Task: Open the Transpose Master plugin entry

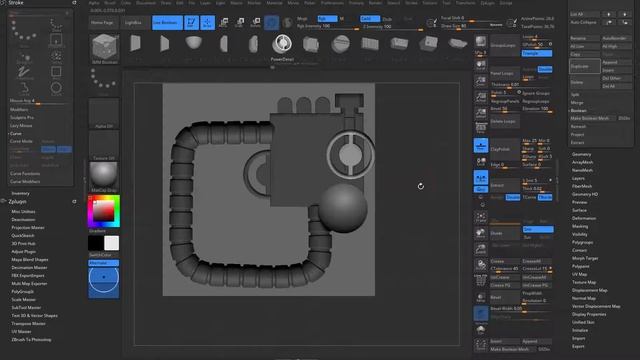Action: (x=28, y=324)
